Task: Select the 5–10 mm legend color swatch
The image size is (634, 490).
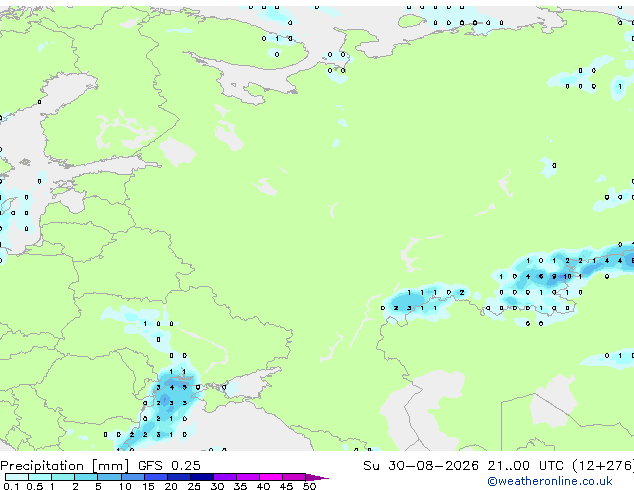Action: (109, 477)
